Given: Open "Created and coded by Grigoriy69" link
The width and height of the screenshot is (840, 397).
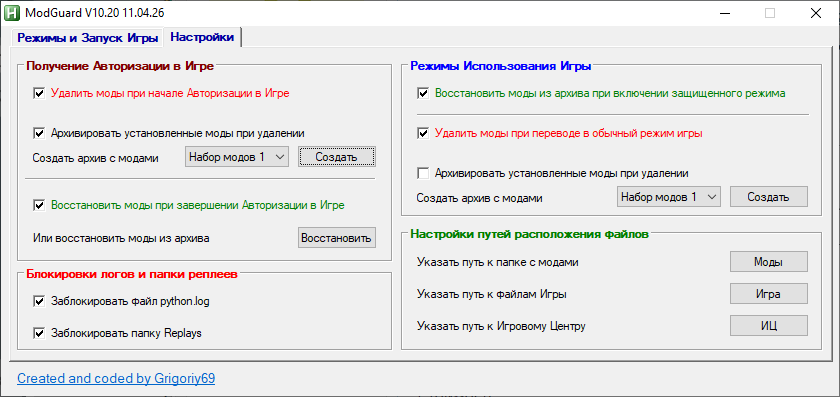Looking at the screenshot, I should (116, 378).
